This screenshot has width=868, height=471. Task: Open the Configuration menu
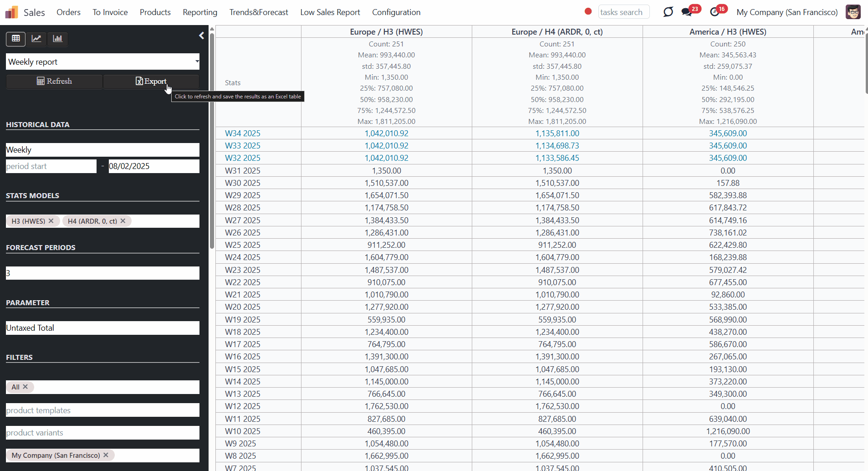(x=396, y=12)
